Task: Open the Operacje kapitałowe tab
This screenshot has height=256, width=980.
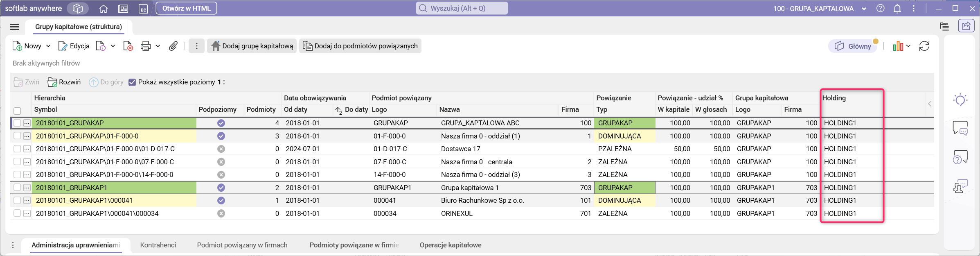Action: coord(450,245)
